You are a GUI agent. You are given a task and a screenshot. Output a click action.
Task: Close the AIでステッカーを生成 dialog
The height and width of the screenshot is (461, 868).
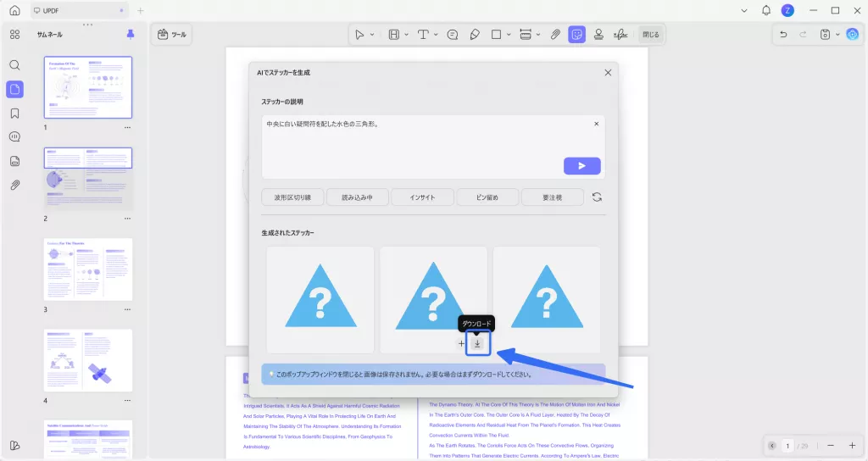click(608, 73)
